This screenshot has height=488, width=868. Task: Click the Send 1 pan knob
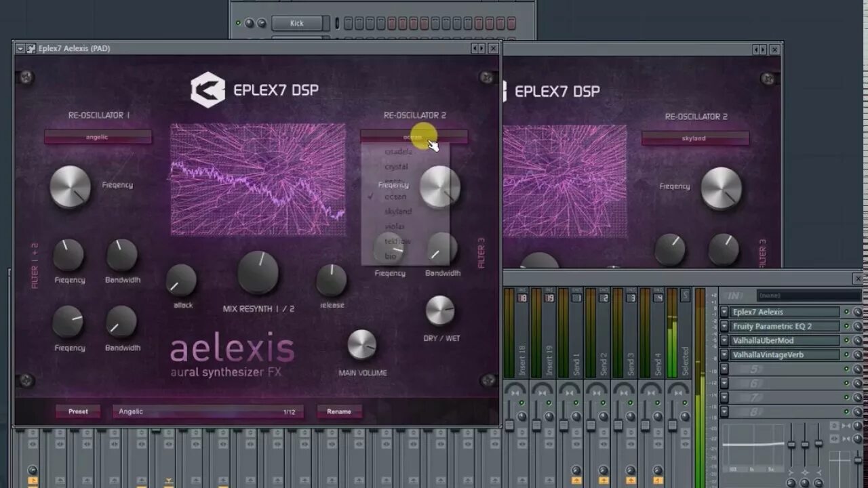click(x=576, y=417)
